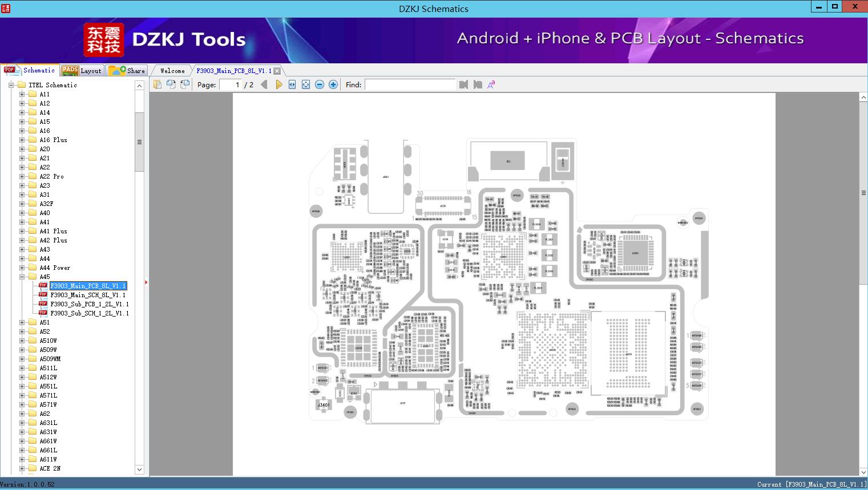
Task: Open the Welcome document tab
Action: coord(172,71)
